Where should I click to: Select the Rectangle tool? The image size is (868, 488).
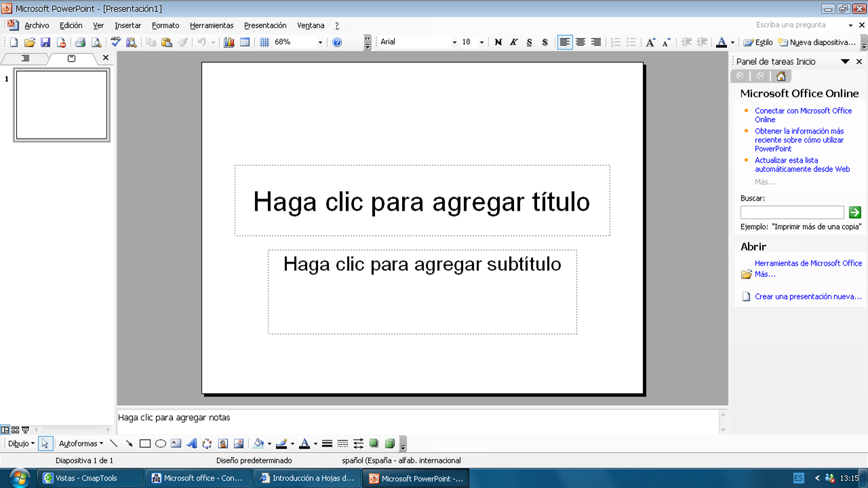tap(145, 444)
